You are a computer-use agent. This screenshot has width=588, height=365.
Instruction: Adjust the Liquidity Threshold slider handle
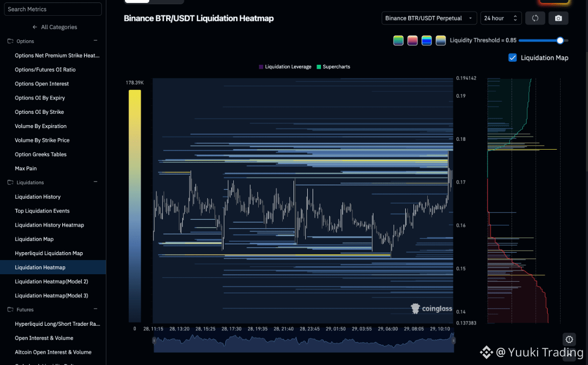[x=560, y=40]
